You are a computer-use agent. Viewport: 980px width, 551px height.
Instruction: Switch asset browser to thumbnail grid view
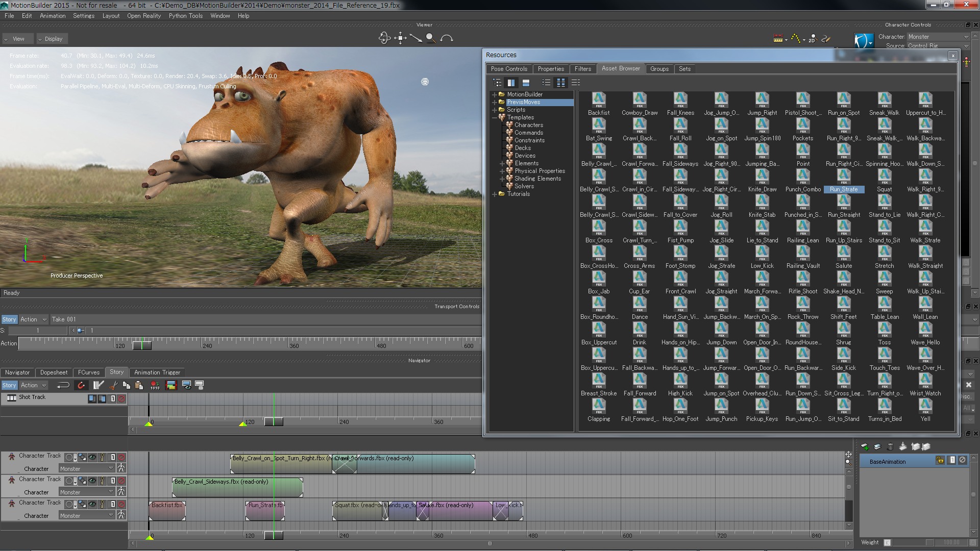tap(561, 83)
